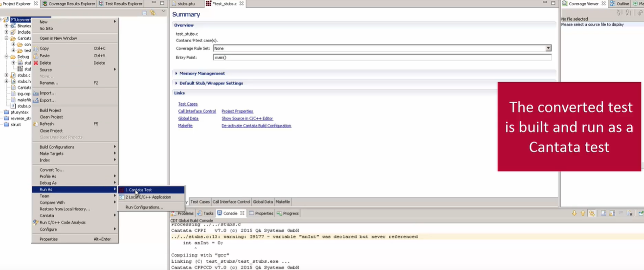Click the Coverage Viewer magnifier icon

click(x=564, y=3)
